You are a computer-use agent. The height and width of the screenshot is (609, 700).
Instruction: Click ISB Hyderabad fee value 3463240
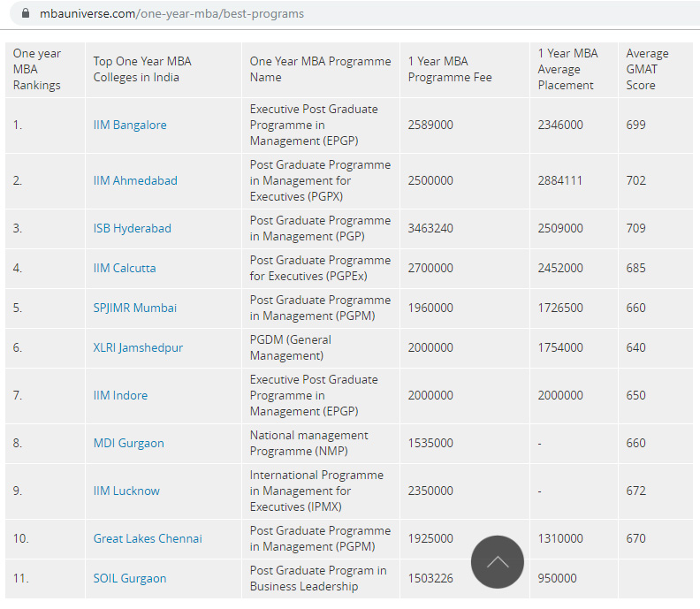point(430,228)
